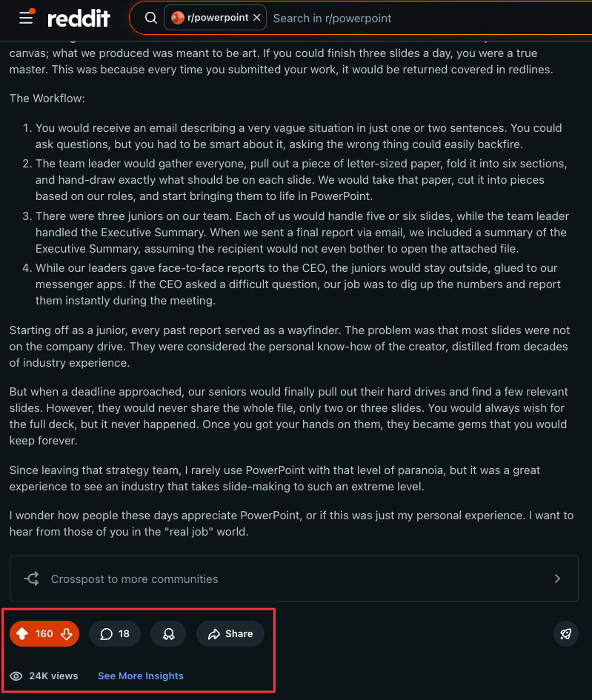
Task: Click the Reddit logo
Action: [x=79, y=19]
